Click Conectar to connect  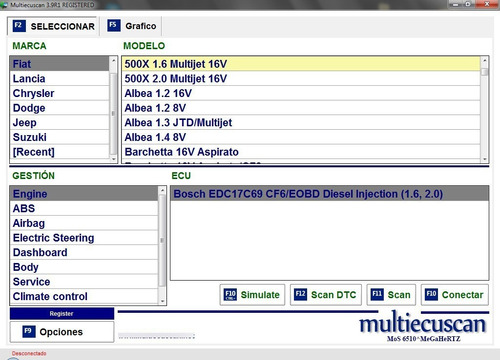pos(455,295)
